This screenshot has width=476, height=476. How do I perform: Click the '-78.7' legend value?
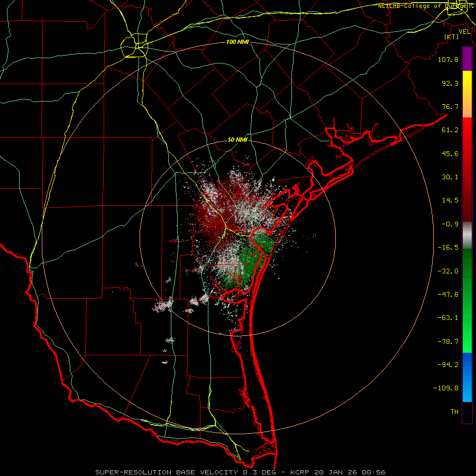(448, 342)
